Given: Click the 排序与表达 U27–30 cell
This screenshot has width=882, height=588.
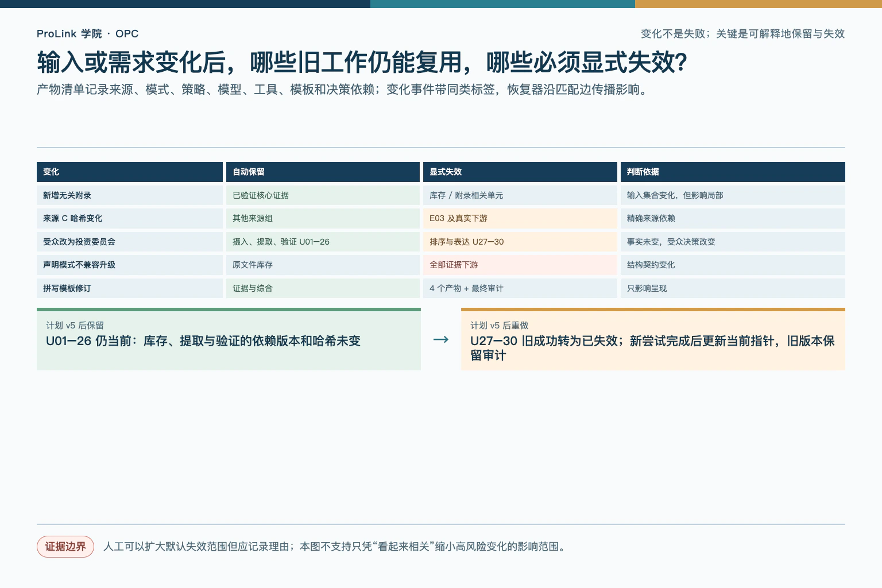Looking at the screenshot, I should 520,242.
